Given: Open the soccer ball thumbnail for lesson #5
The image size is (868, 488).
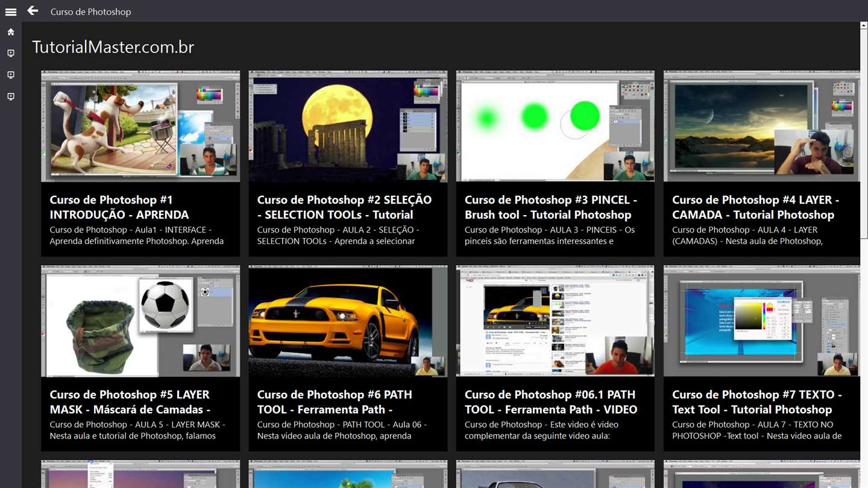Looking at the screenshot, I should click(140, 321).
